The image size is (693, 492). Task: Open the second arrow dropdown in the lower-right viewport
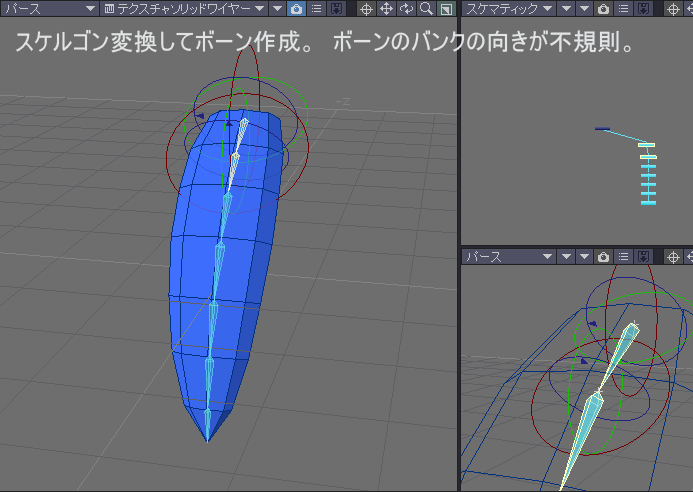click(x=584, y=256)
